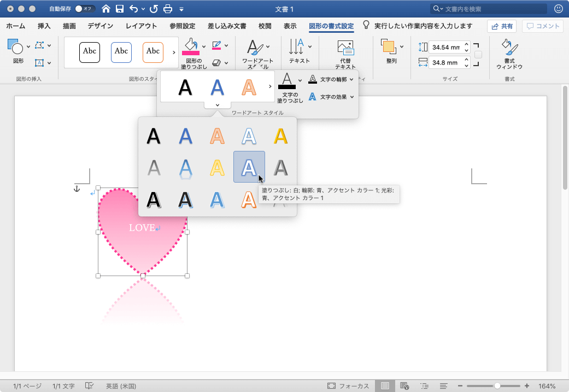Increase the shape height stepper up
This screenshot has width=569, height=392.
(467, 44)
